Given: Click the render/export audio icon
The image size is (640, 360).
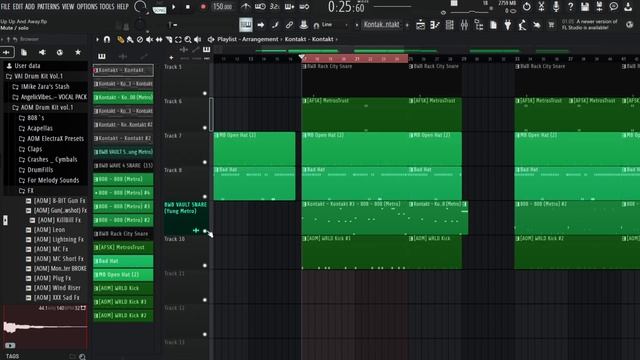Looking at the screenshot, I should click(600, 7).
